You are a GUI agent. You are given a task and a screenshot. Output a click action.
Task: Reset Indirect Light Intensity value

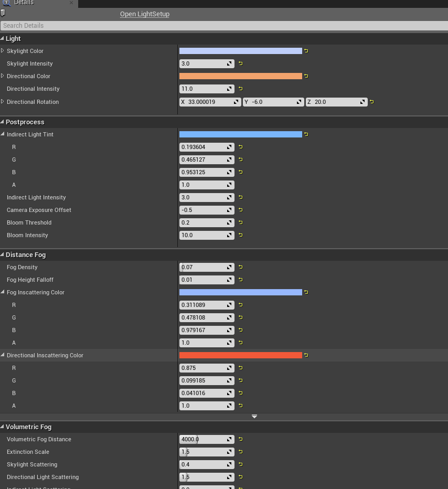(x=241, y=197)
